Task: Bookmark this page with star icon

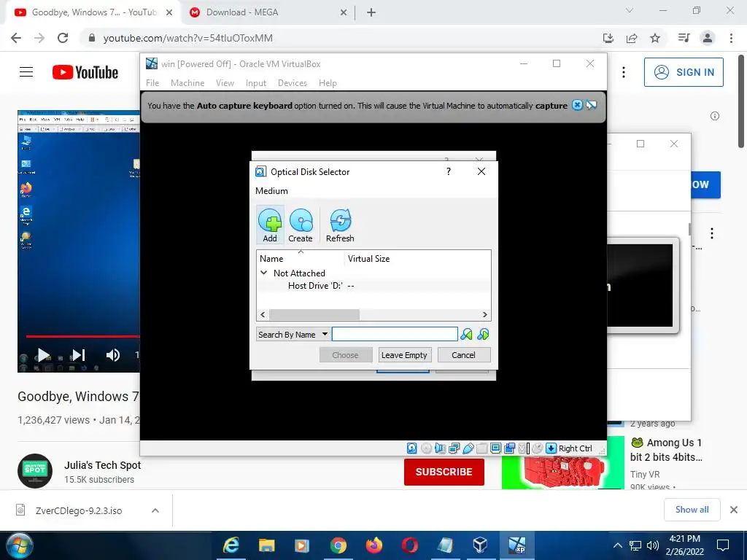Action: coord(655,38)
